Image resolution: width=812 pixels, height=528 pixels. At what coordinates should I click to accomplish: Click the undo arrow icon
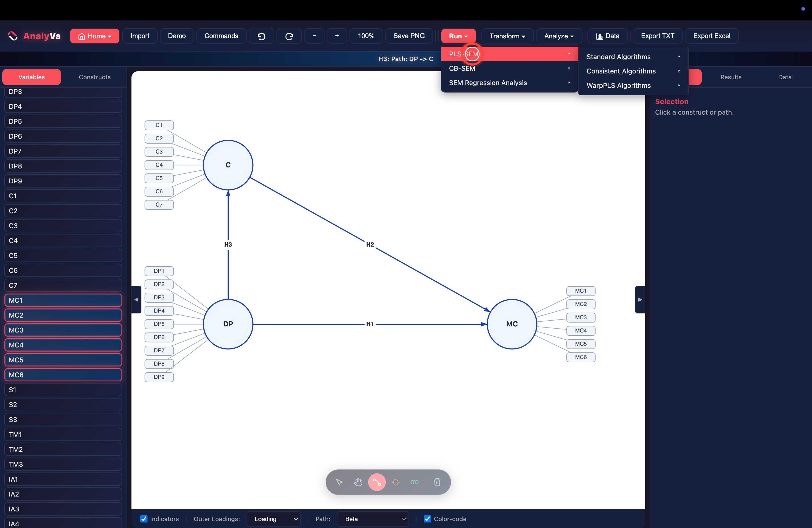(261, 36)
